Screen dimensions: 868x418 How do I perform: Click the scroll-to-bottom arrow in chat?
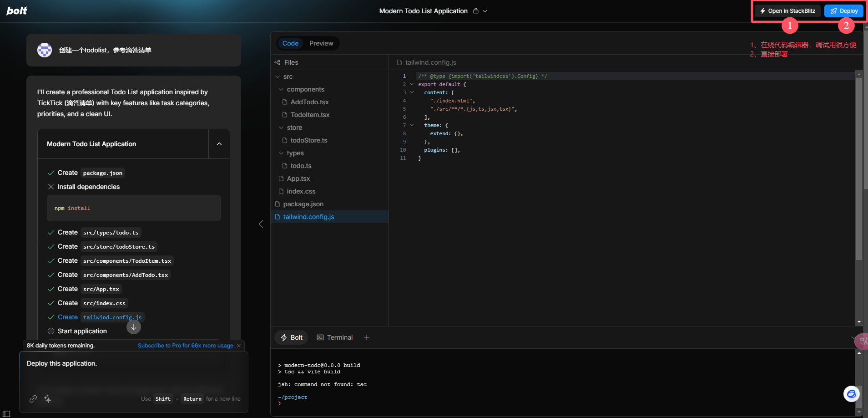pyautogui.click(x=134, y=327)
